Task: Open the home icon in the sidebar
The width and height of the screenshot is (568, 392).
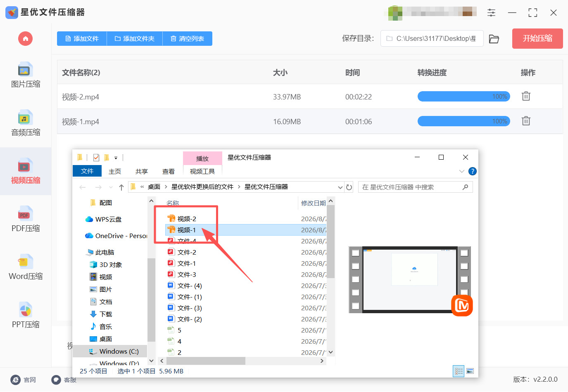Action: coord(25,39)
